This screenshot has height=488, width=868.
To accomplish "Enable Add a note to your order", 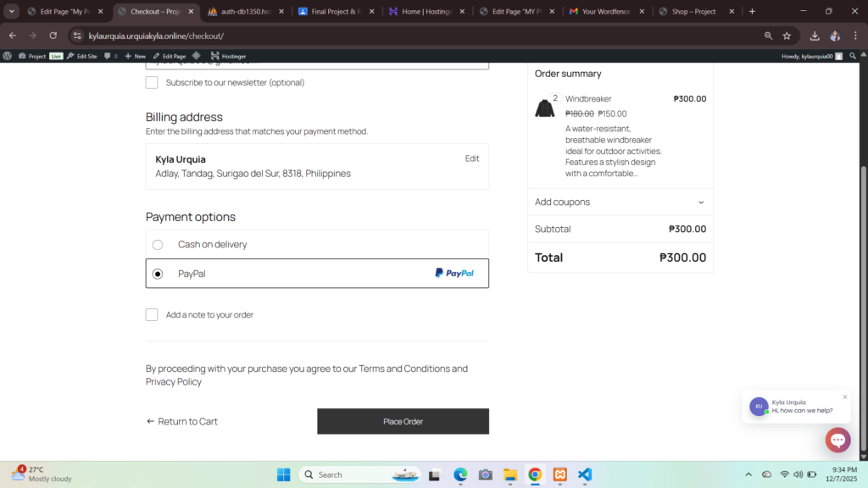I will (x=152, y=315).
